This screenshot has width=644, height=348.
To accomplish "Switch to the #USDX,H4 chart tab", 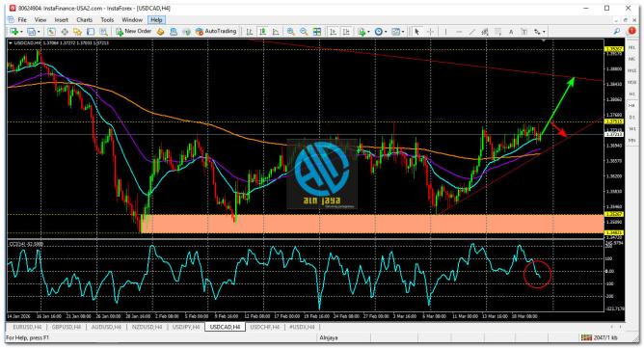I will tap(302, 327).
